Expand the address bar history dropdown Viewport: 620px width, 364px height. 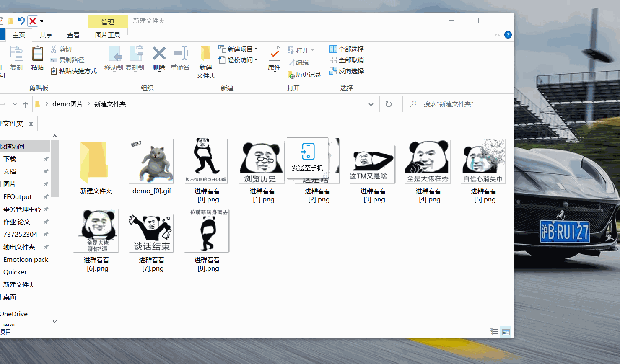pyautogui.click(x=371, y=104)
